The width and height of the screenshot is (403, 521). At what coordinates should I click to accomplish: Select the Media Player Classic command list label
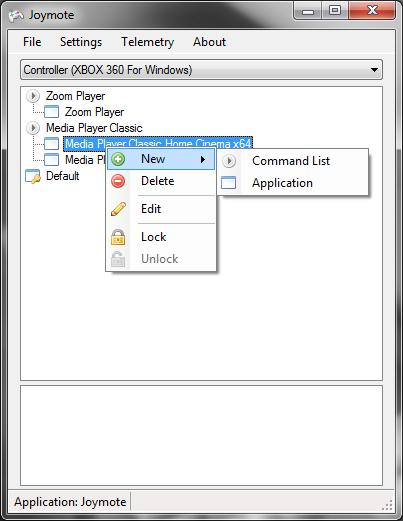click(94, 128)
